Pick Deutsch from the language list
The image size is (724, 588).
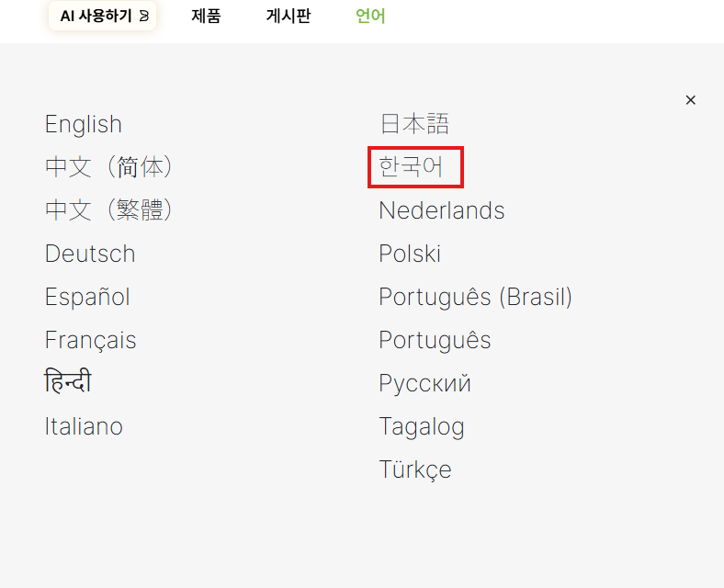[90, 254]
